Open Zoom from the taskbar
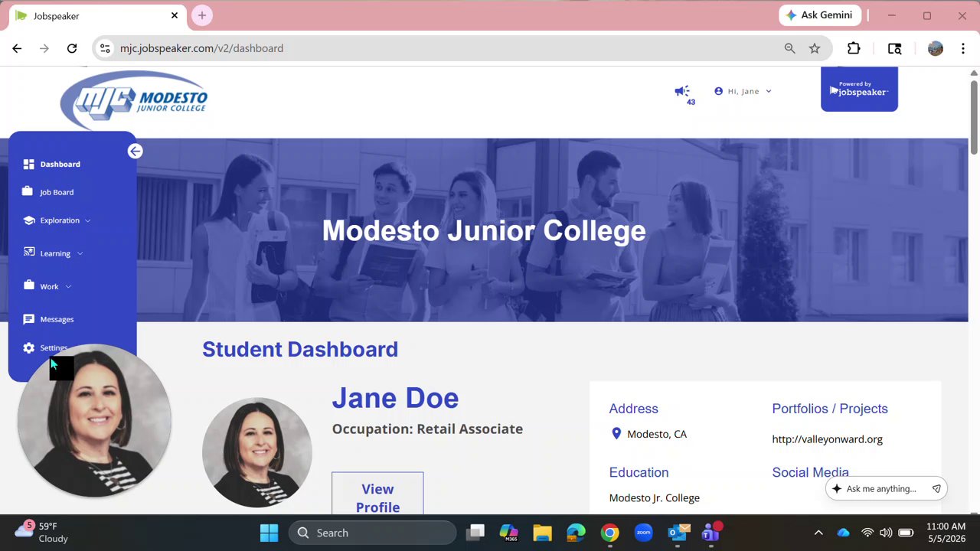Viewport: 980px width, 551px height. [643, 533]
